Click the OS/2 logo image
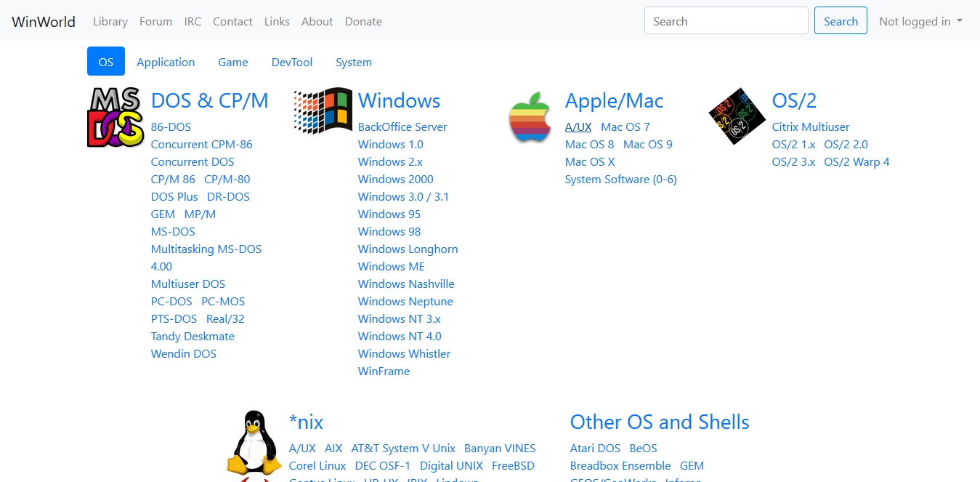 pos(737,116)
